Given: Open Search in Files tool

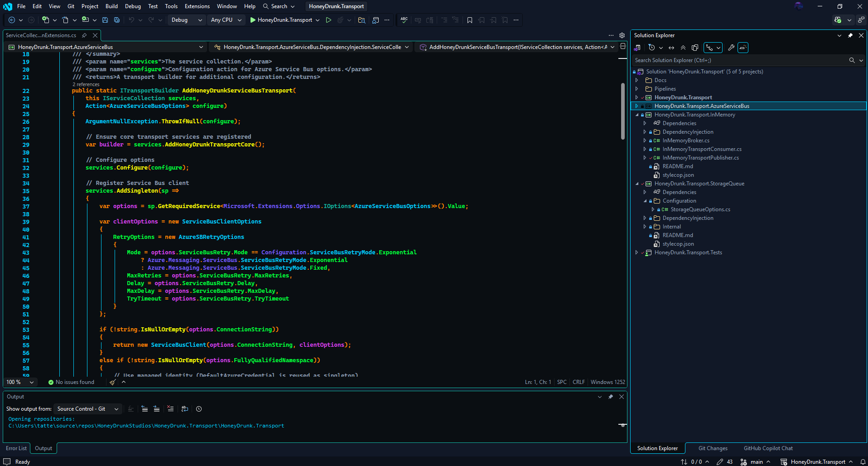Looking at the screenshot, I should pyautogui.click(x=362, y=20).
